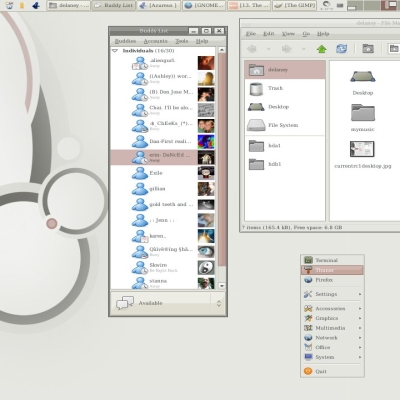Image resolution: width=400 pixels, height=400 pixels.
Task: Click Skwire's yin-yang buddy icon
Action: (206, 267)
